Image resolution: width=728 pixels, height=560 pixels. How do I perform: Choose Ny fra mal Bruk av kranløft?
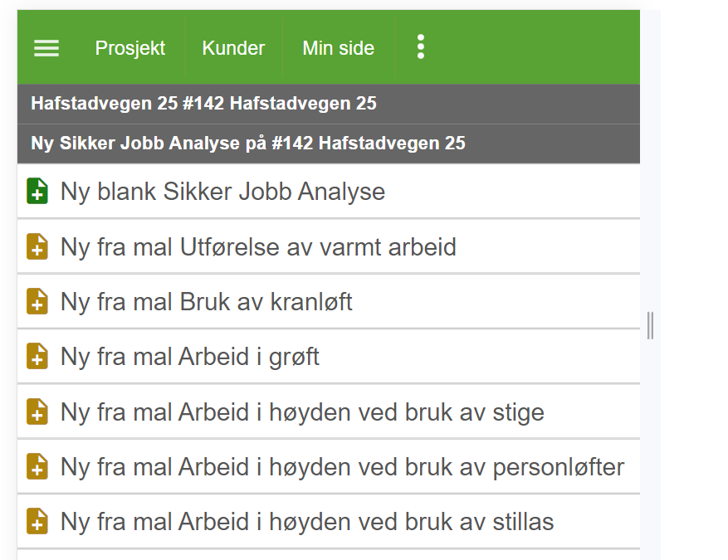tap(207, 302)
